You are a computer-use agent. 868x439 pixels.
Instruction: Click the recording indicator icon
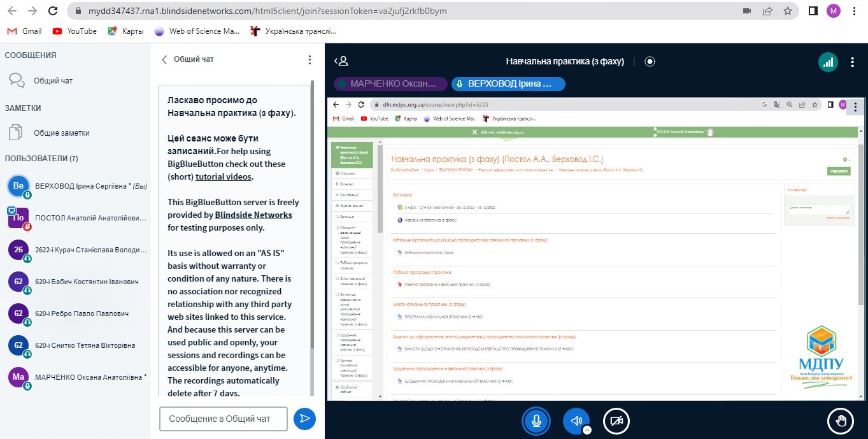pyautogui.click(x=650, y=62)
